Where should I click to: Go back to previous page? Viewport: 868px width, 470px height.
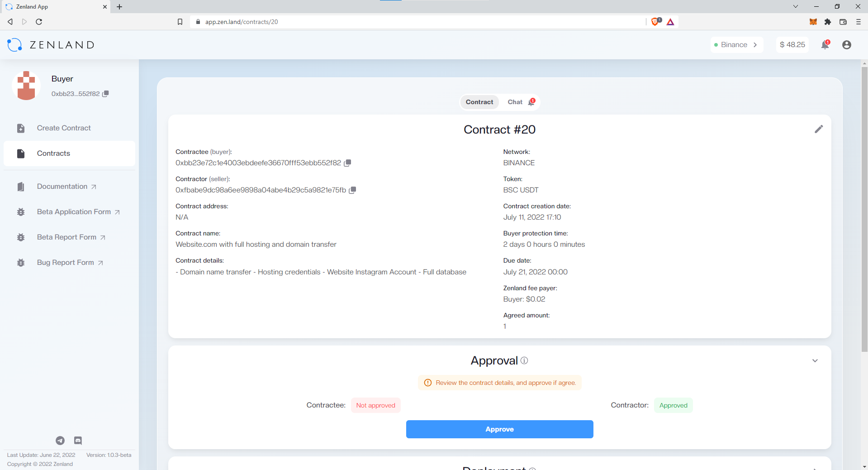click(x=10, y=22)
